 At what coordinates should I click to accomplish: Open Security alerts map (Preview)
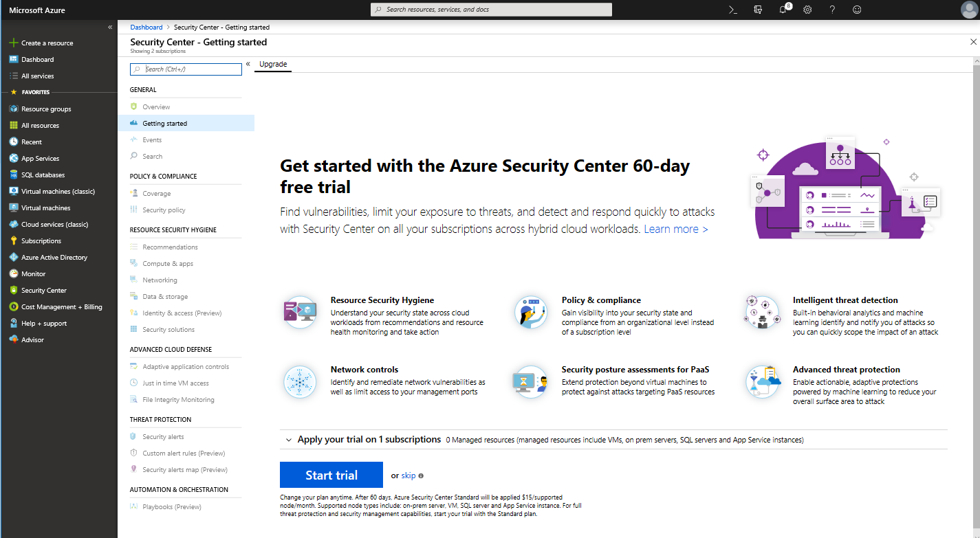[x=186, y=470]
